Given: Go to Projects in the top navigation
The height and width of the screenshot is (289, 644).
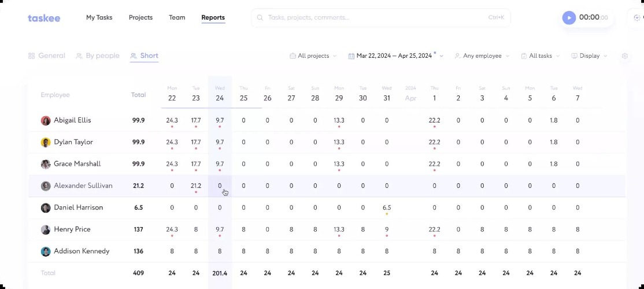Looking at the screenshot, I should 140,18.
